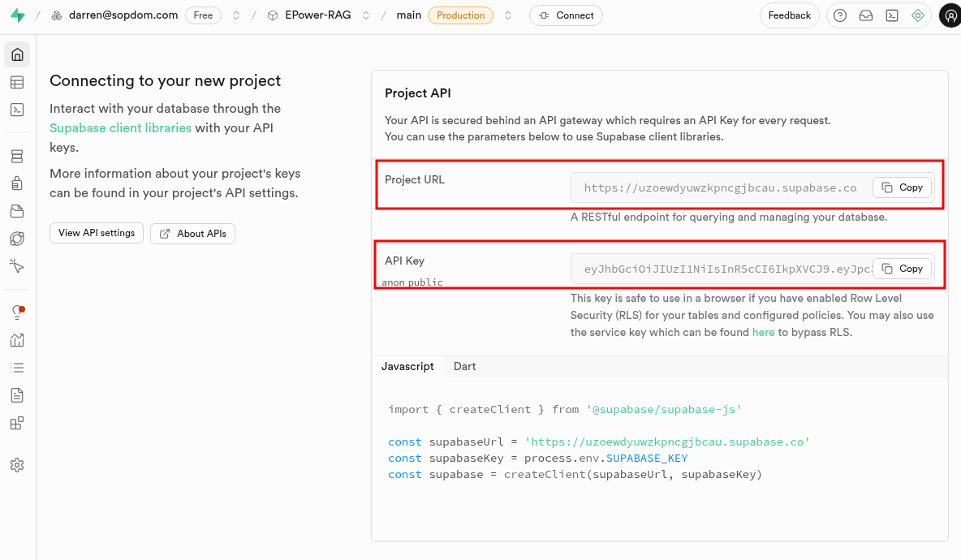Switch to the Dart code tab
The image size is (961, 560).
click(x=464, y=366)
